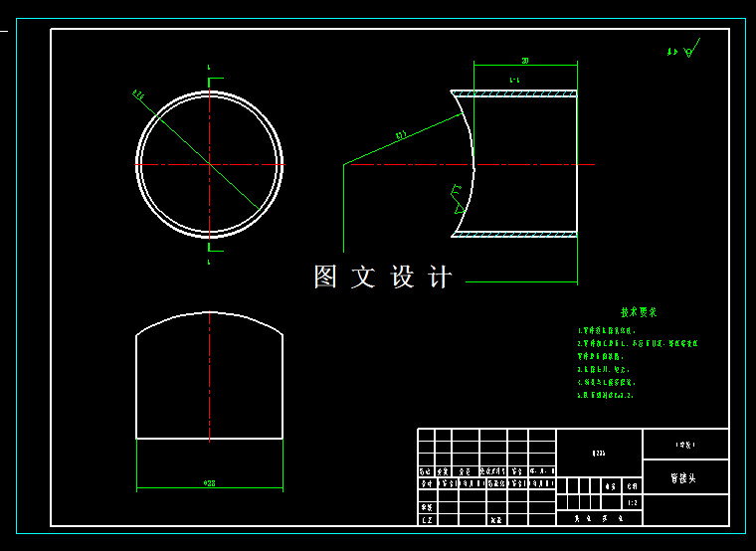Select the 1:2 scale value cell

point(633,503)
